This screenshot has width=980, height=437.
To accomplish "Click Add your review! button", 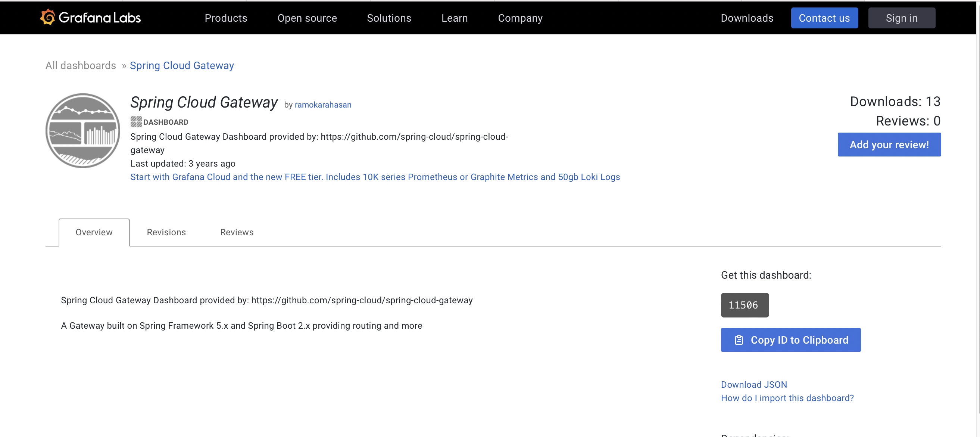I will (889, 145).
